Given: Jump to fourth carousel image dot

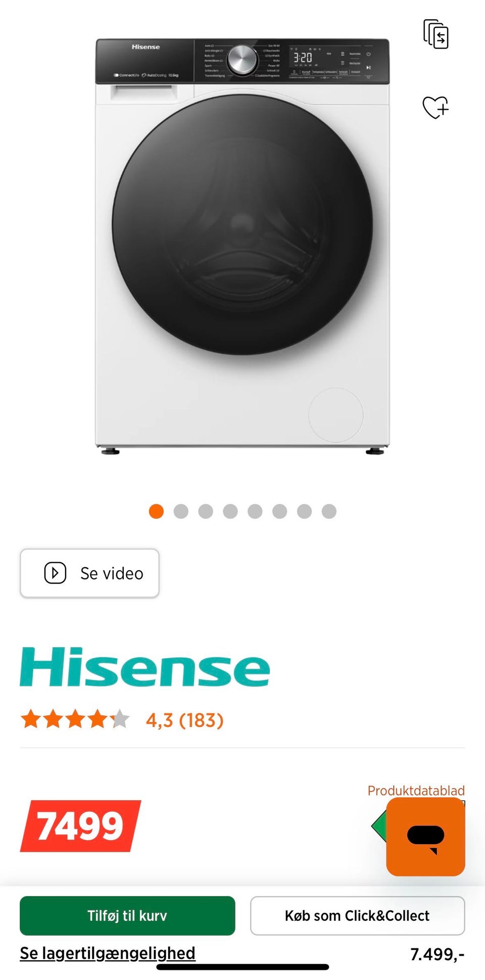Looking at the screenshot, I should pos(230,511).
